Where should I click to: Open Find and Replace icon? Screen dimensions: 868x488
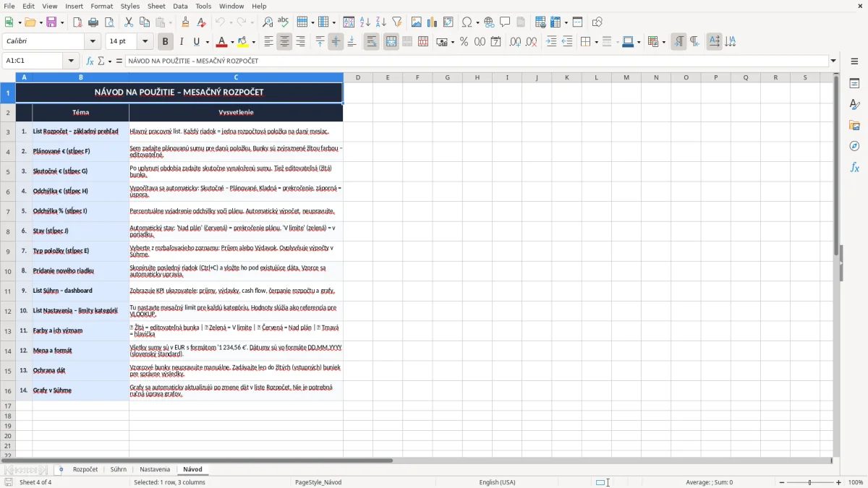point(268,22)
